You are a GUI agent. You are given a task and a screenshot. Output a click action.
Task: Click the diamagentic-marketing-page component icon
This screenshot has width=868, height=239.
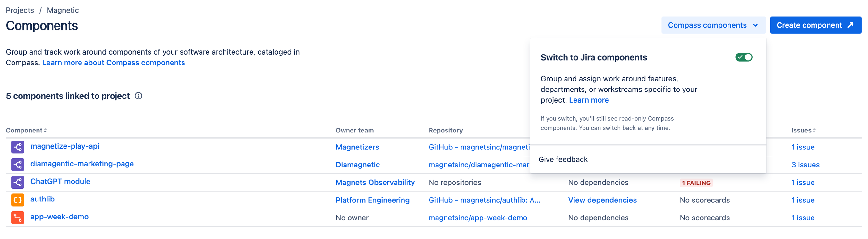point(18,165)
